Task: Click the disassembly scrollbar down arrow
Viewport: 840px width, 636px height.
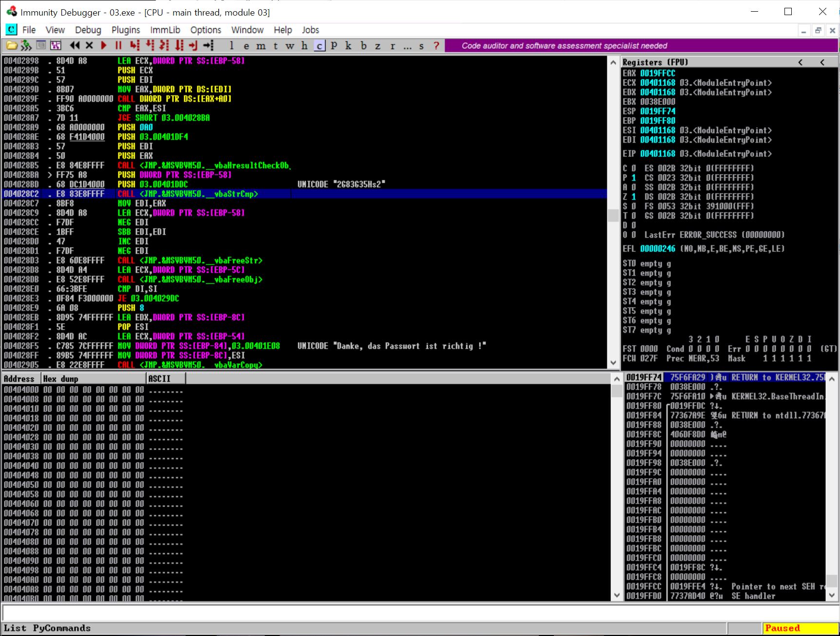Action: click(x=613, y=363)
